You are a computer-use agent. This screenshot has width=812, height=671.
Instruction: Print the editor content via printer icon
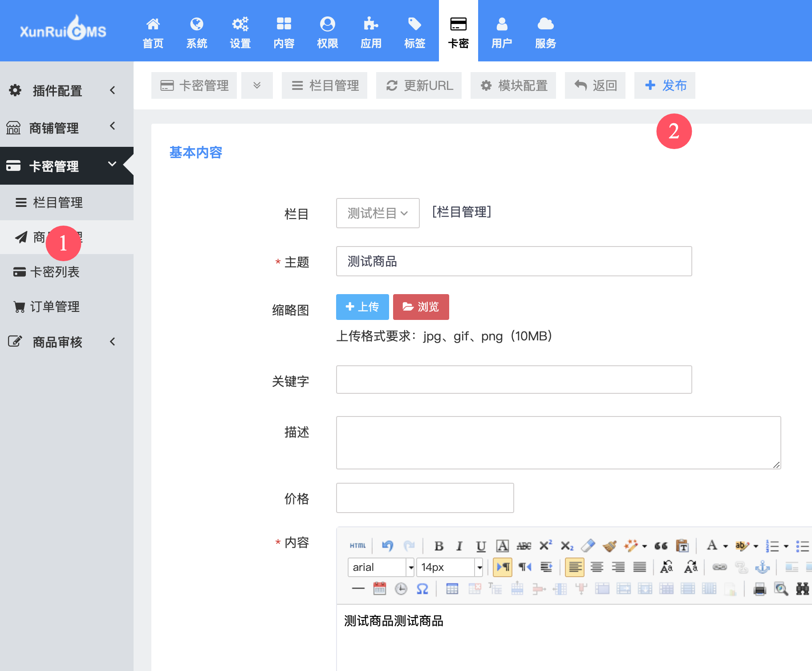click(x=759, y=589)
